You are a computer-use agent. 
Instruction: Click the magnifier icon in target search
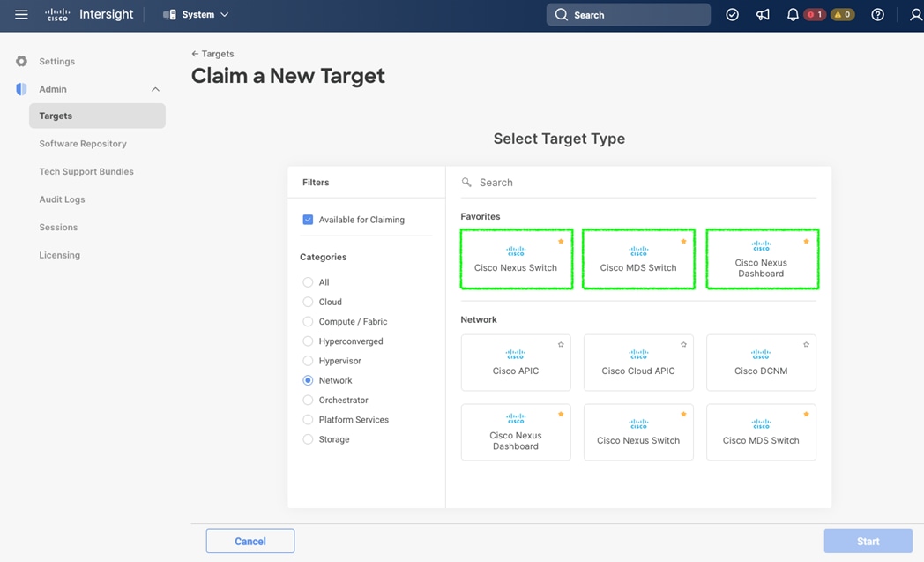[x=466, y=183]
